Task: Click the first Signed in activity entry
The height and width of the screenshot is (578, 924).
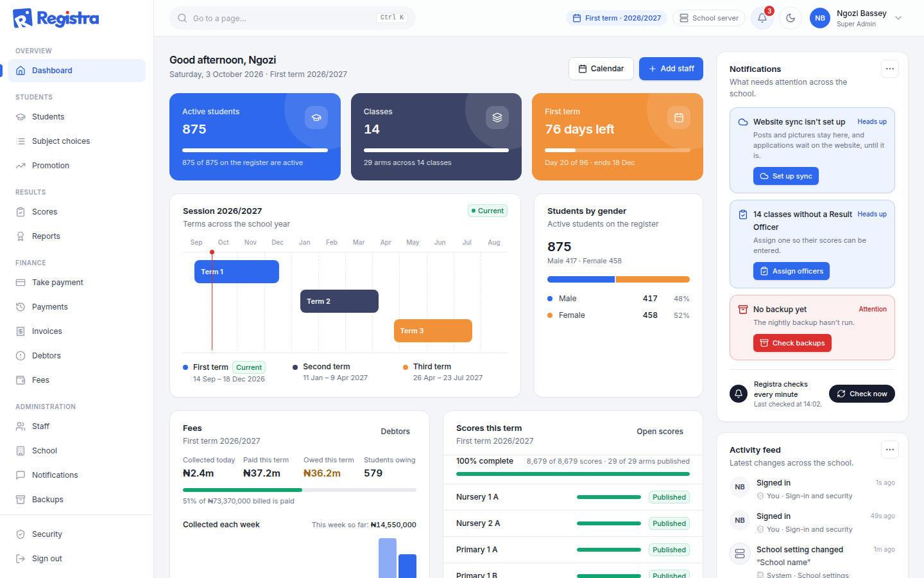Action: pos(812,489)
